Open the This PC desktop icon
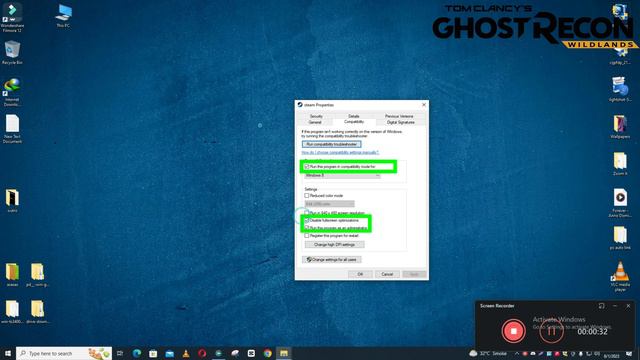Screen dimensions: 640x360 click(63, 16)
